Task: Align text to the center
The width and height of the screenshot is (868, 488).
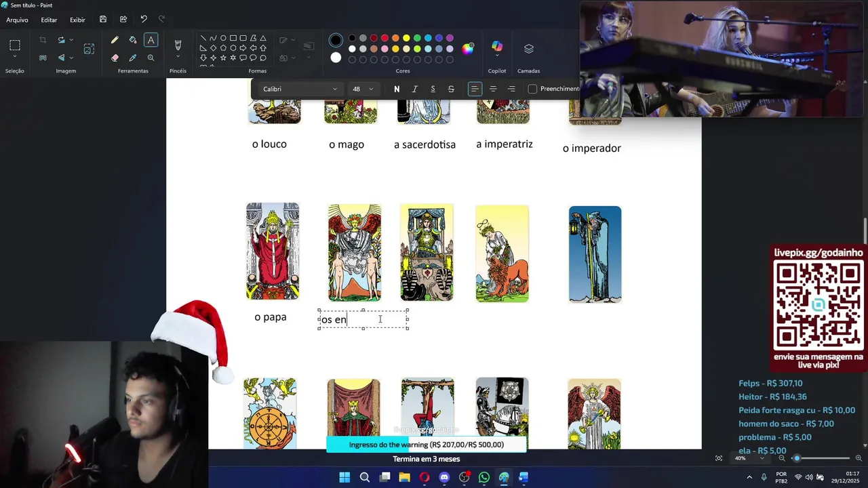Action: pos(493,89)
